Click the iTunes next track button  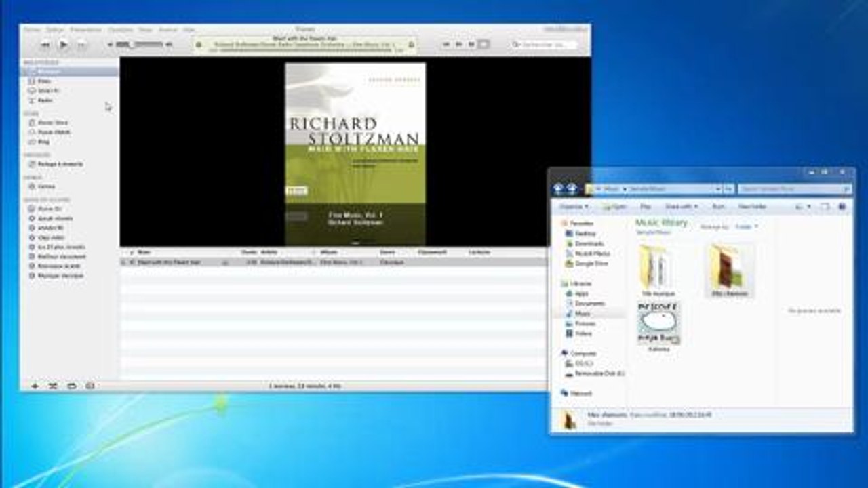click(x=81, y=45)
